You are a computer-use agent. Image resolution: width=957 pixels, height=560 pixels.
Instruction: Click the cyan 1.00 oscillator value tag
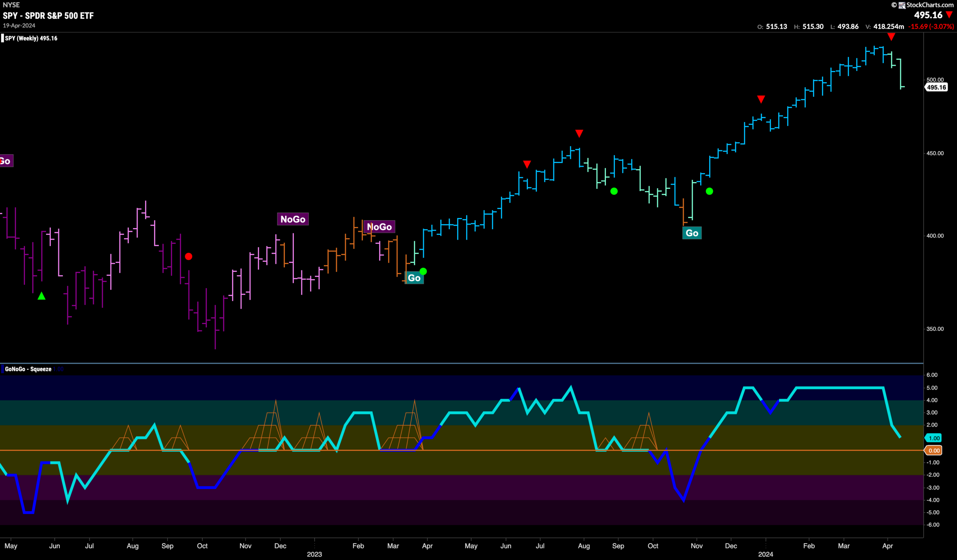point(933,438)
